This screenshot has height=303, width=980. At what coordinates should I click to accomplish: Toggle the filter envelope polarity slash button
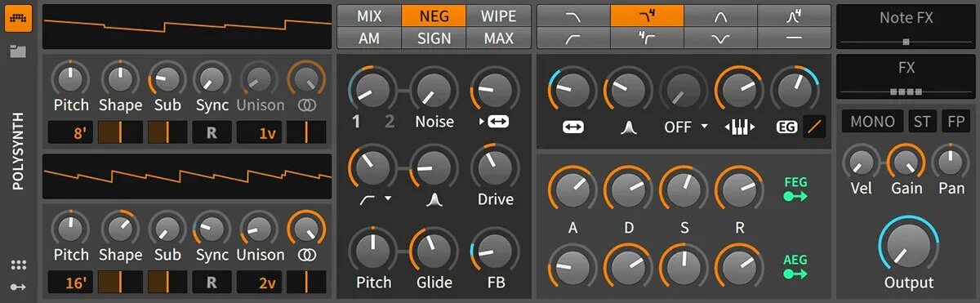point(813,127)
